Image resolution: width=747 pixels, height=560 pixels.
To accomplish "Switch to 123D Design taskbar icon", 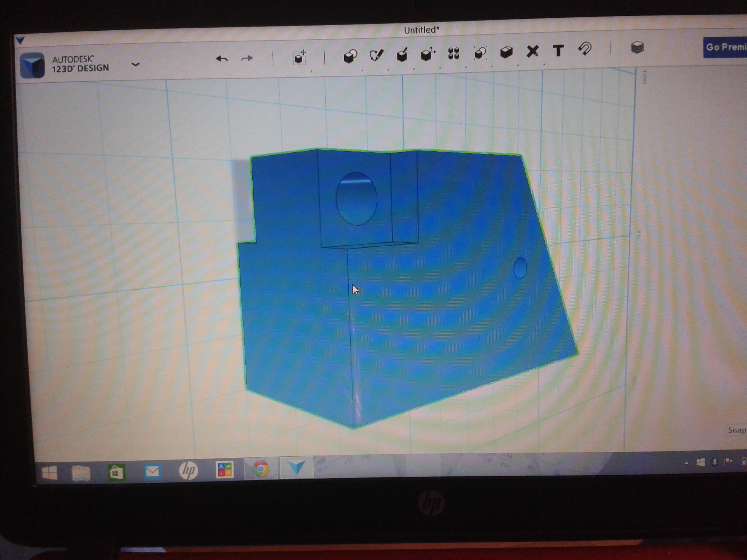I will [x=296, y=468].
